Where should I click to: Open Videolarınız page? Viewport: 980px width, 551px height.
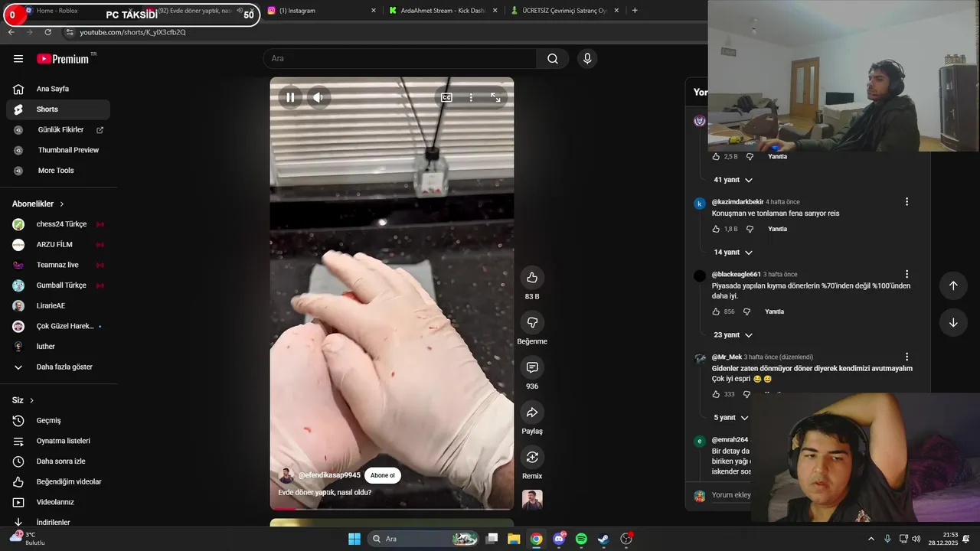click(58, 502)
